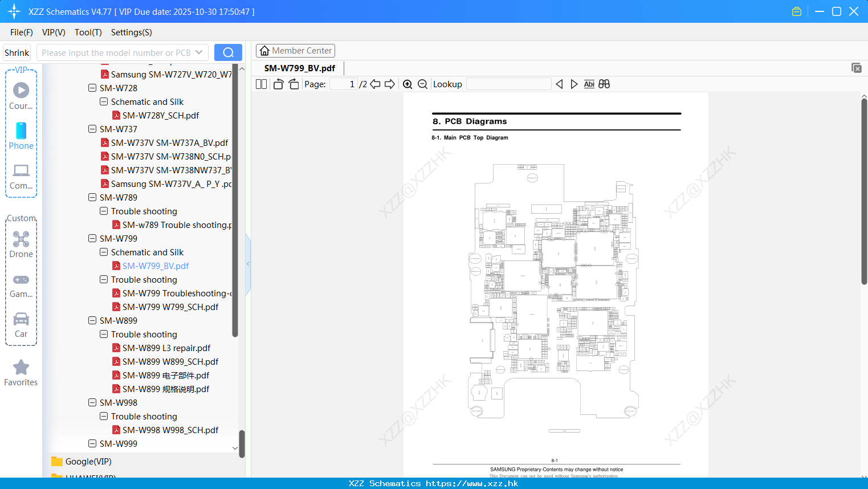Collapse the SM-W999 node
Viewport: 868px width, 489px height.
(x=92, y=443)
